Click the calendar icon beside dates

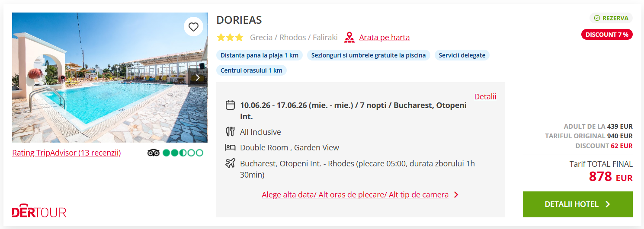(x=230, y=105)
